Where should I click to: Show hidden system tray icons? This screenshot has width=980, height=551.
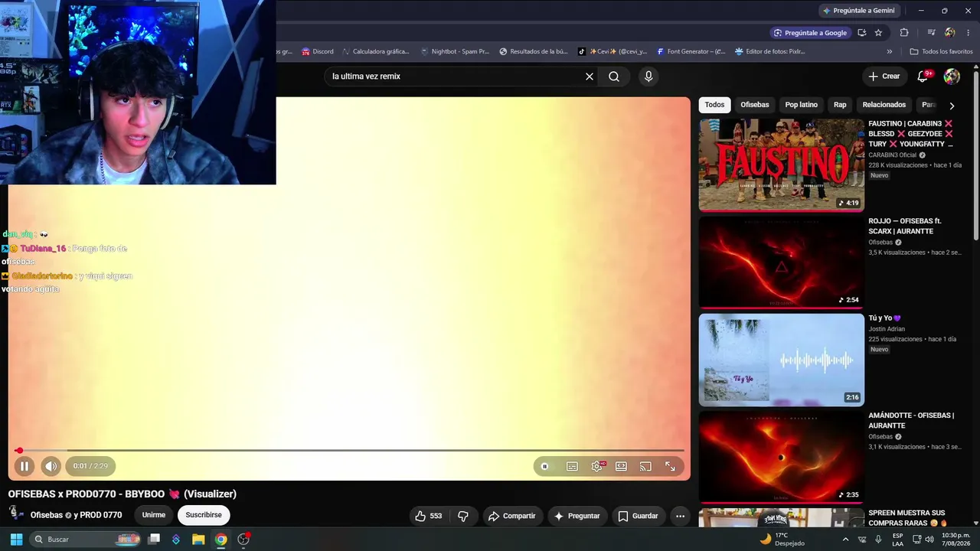(x=845, y=540)
